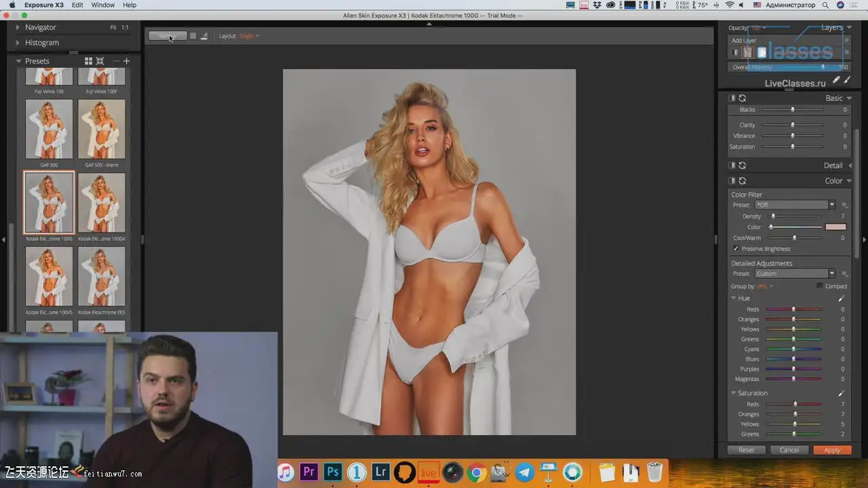This screenshot has height=488, width=868.
Task: Open Lightroom from the Dock
Action: click(381, 472)
